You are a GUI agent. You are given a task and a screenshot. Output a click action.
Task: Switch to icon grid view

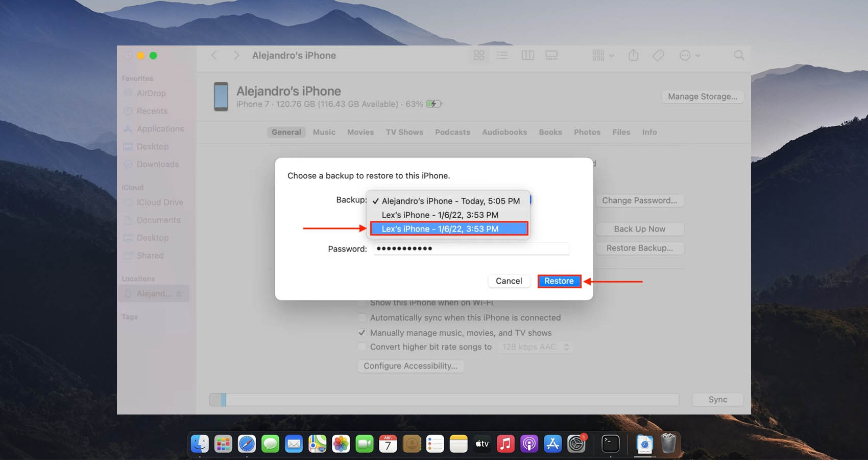479,55
